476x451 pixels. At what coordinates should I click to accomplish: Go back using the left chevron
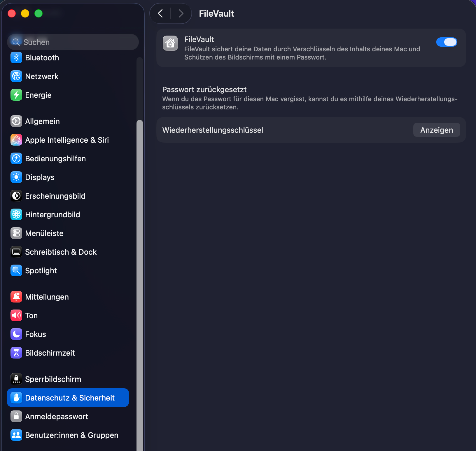coord(160,13)
